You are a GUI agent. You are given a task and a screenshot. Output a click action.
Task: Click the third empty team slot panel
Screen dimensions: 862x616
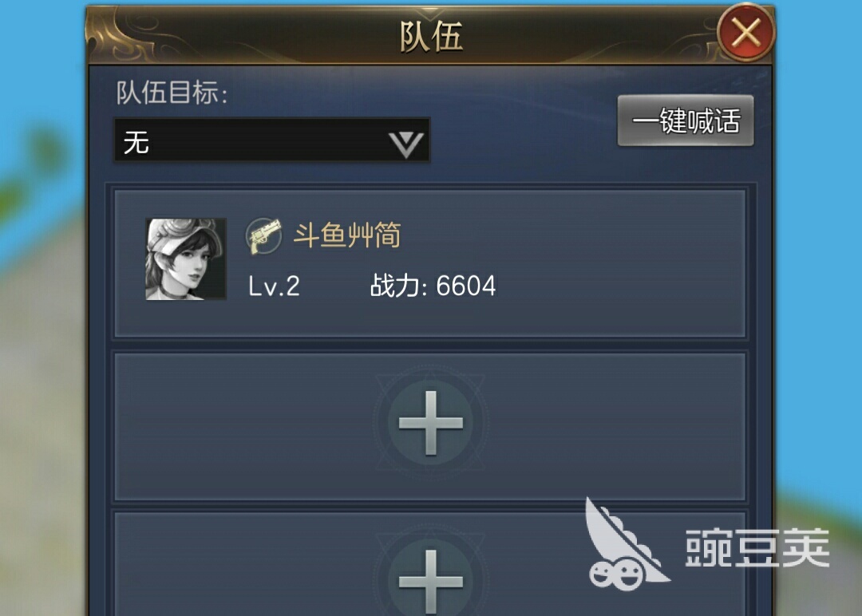430,564
